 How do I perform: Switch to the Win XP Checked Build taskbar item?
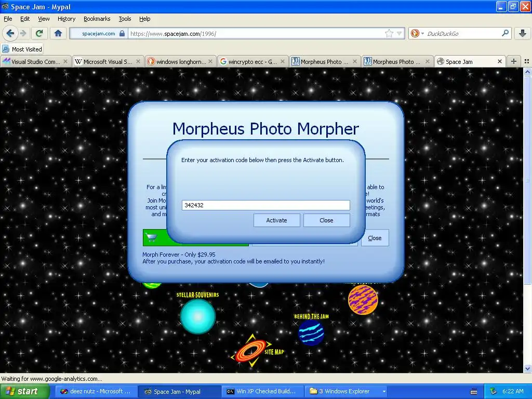point(262,391)
